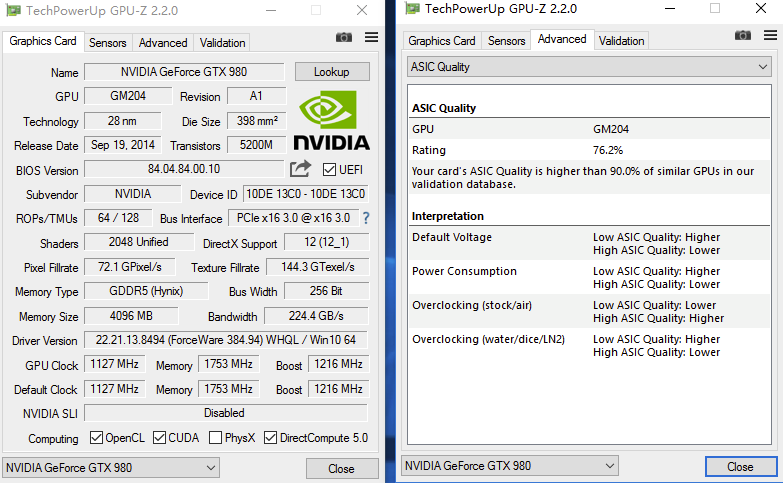Click GPU-Z app icon in right title bar

pos(412,8)
